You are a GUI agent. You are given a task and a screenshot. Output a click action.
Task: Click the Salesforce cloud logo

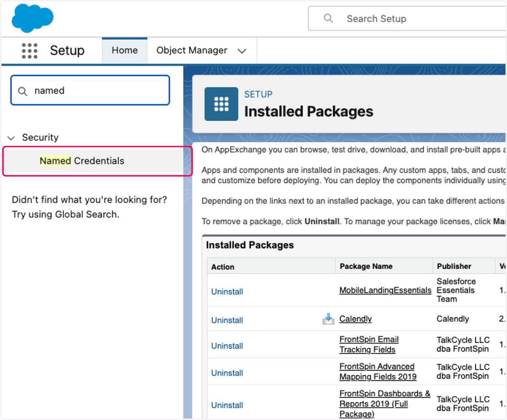[x=33, y=19]
